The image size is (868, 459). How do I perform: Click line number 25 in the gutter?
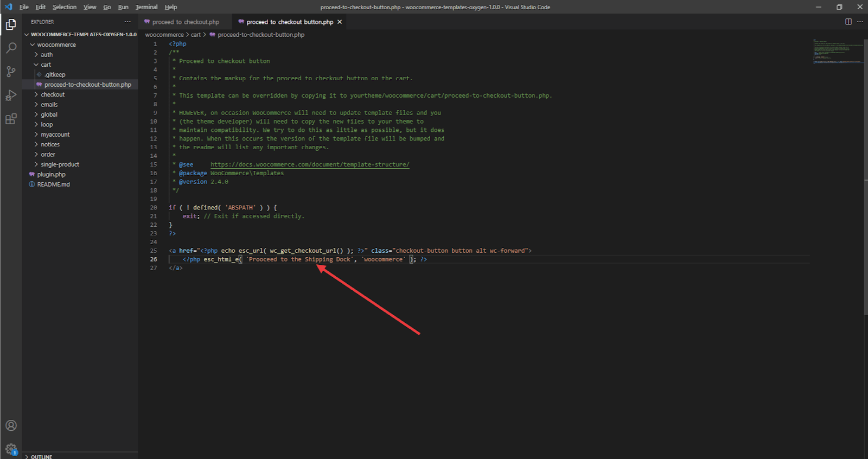(x=154, y=251)
